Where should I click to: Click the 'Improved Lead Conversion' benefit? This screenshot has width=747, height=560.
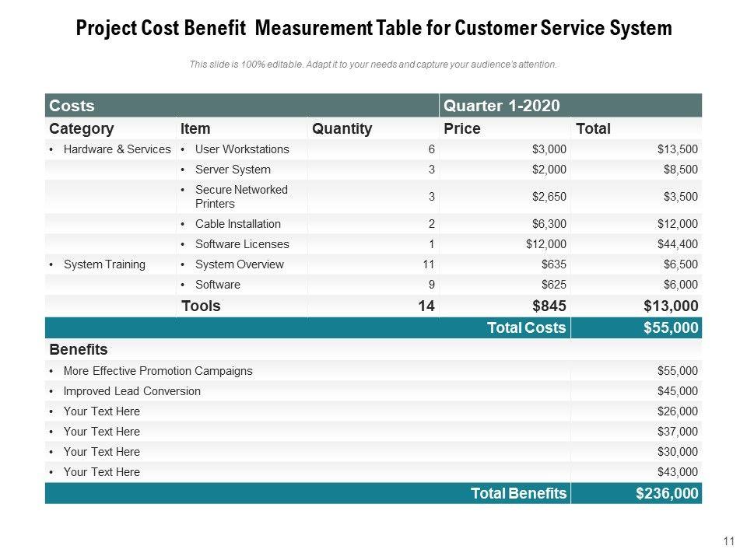tap(132, 391)
